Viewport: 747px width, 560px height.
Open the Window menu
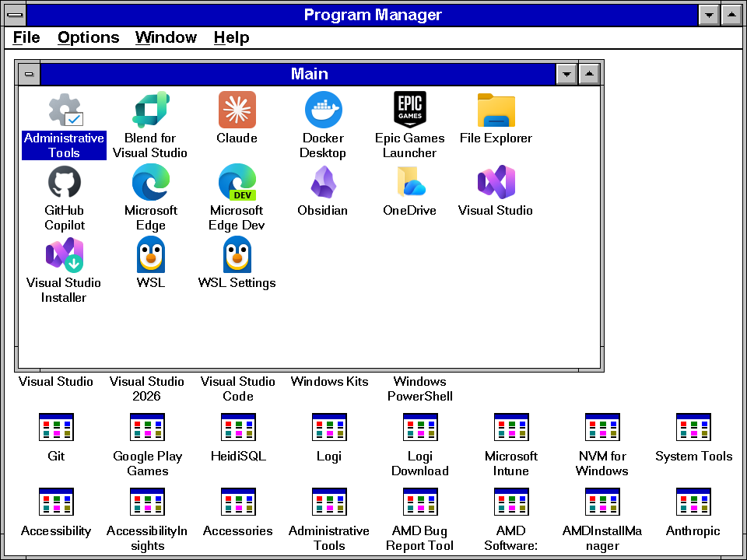[166, 37]
